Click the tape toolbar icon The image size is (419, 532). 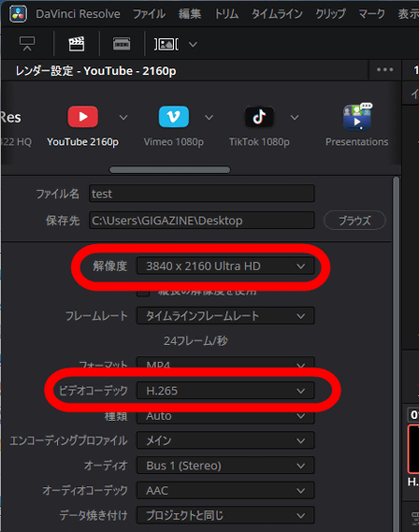click(x=122, y=44)
